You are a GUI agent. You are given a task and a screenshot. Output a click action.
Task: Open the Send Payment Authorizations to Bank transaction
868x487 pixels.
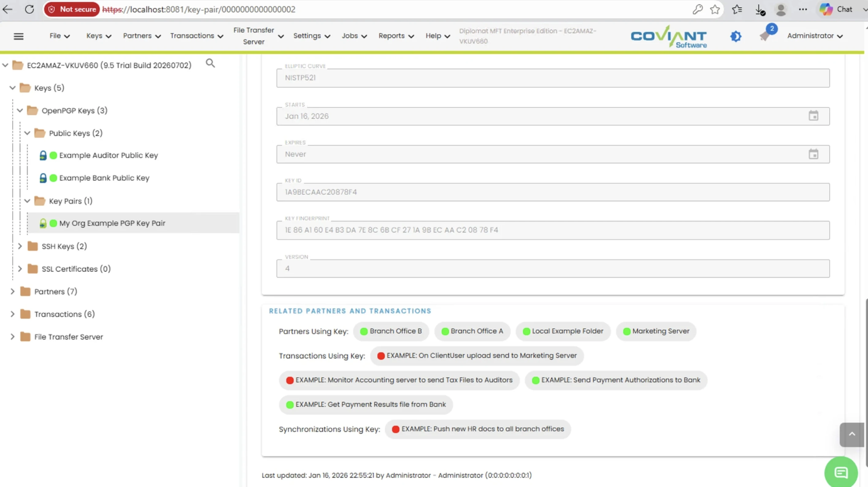point(616,380)
